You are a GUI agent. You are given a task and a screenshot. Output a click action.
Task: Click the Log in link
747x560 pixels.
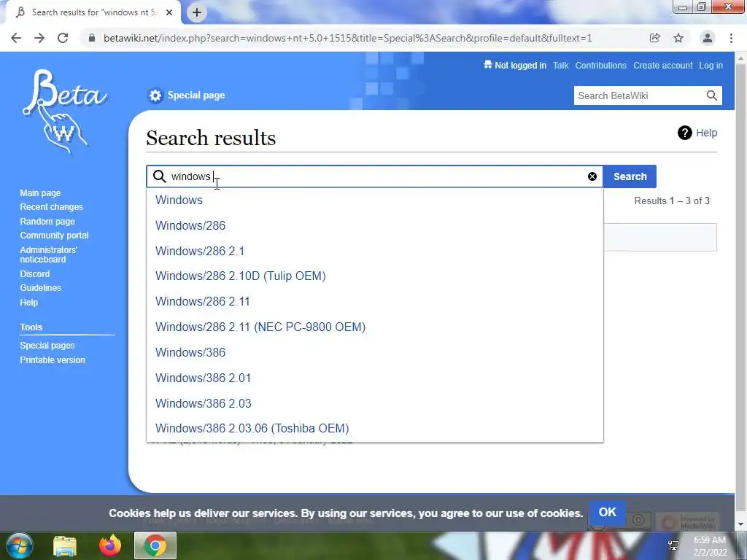[711, 65]
